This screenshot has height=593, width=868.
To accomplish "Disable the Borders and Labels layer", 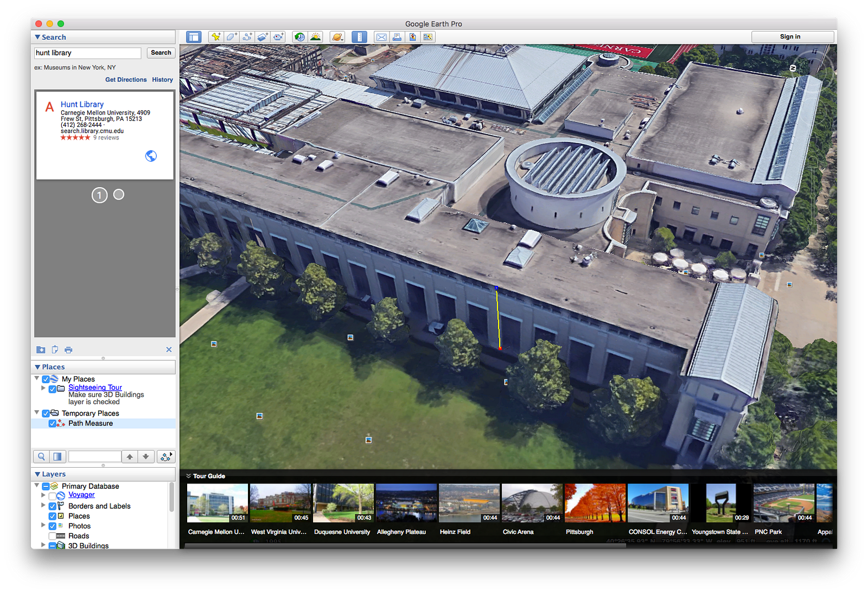I will [x=53, y=506].
